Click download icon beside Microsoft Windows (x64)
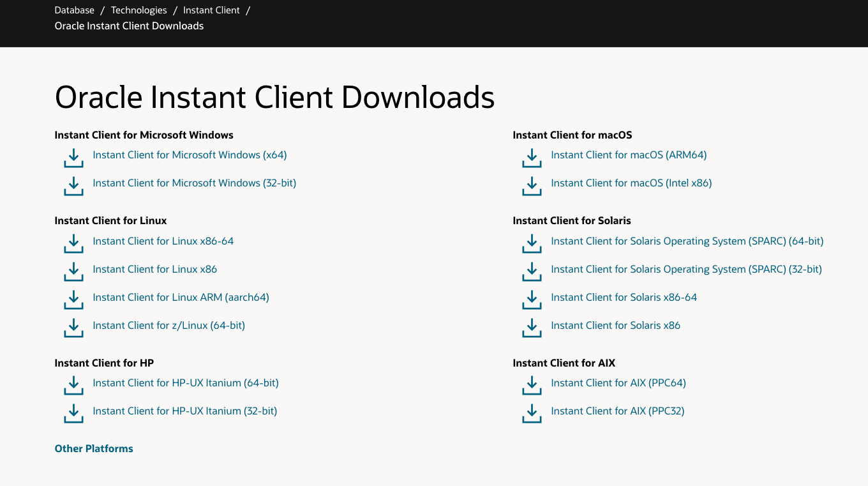 [x=73, y=158]
